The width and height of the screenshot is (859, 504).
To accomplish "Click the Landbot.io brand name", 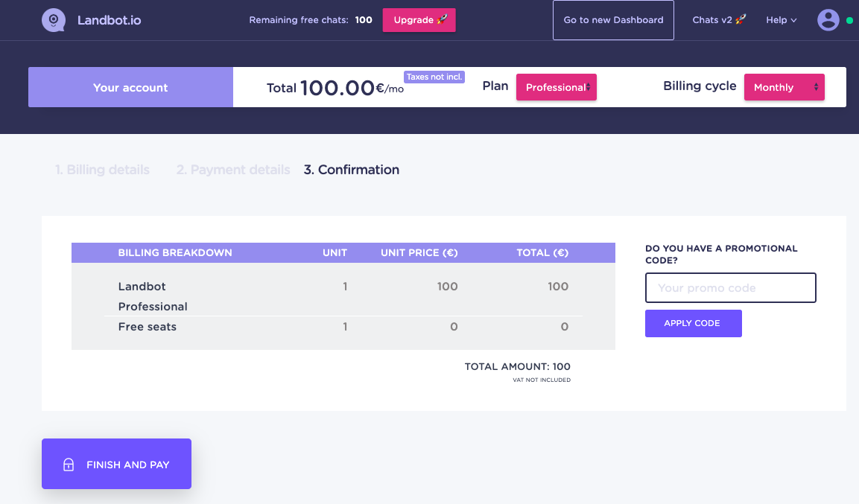I will click(x=109, y=20).
